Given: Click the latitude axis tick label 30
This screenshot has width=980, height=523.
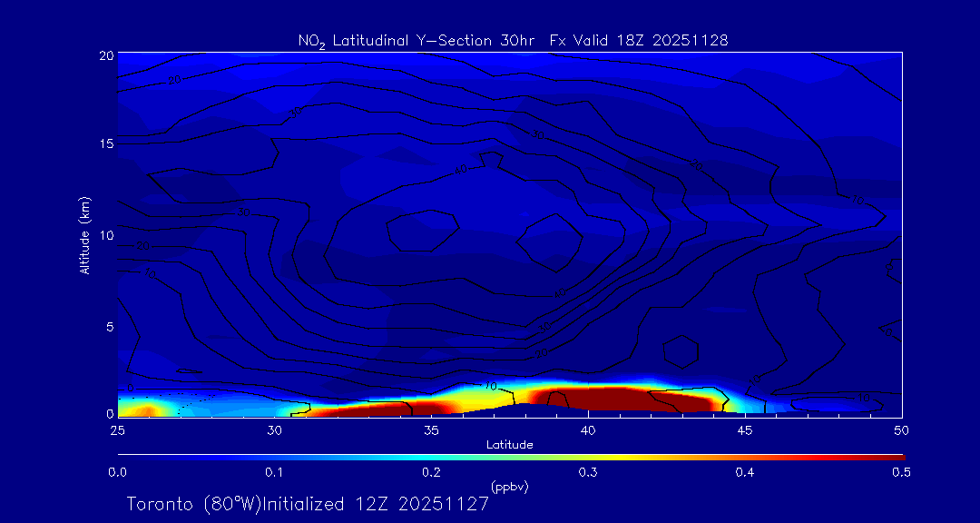Looking at the screenshot, I should pyautogui.click(x=274, y=429).
